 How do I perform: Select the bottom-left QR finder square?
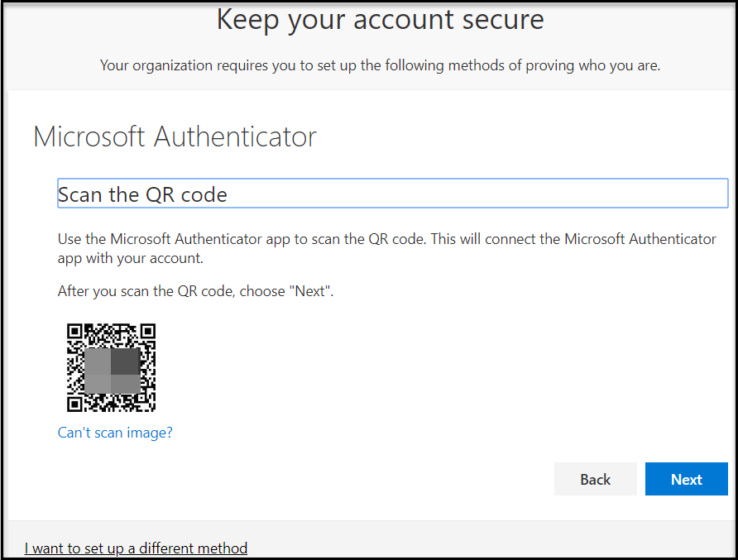coord(74,404)
